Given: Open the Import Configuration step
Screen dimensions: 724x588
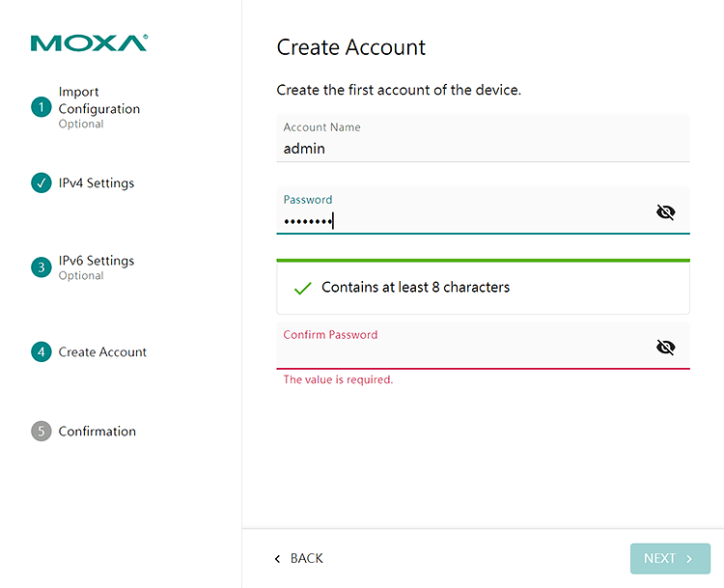Looking at the screenshot, I should tap(98, 100).
